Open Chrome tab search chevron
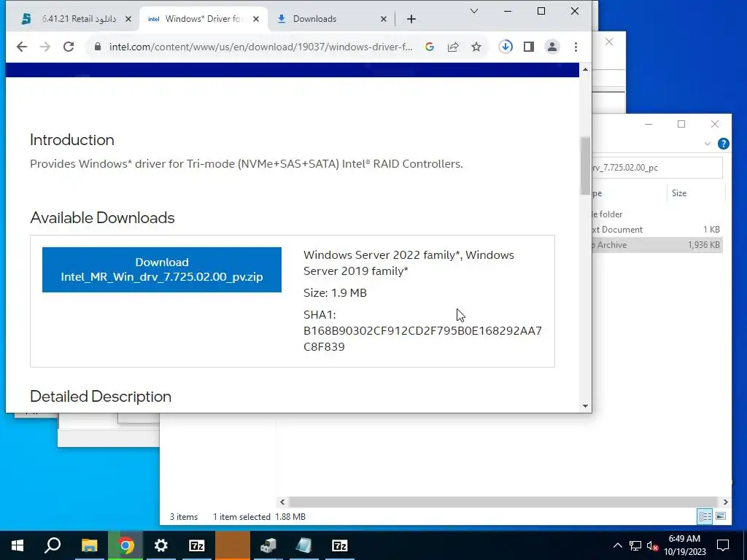This screenshot has height=560, width=747. point(473,11)
